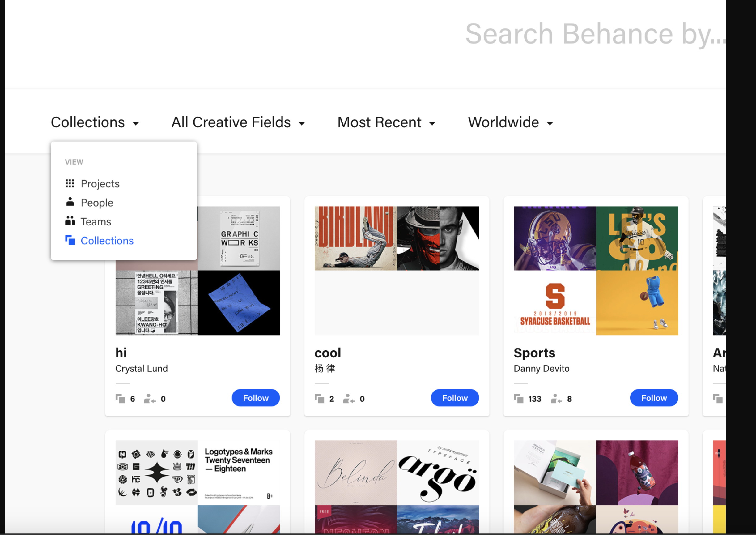Click the Teams group icon in View menu
Viewport: 756px width, 535px height.
70,221
